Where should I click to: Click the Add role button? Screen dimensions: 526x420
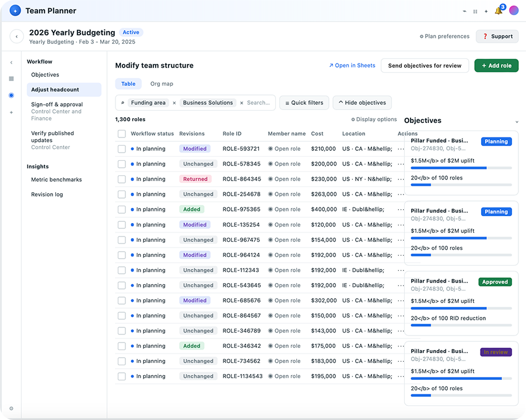(496, 66)
